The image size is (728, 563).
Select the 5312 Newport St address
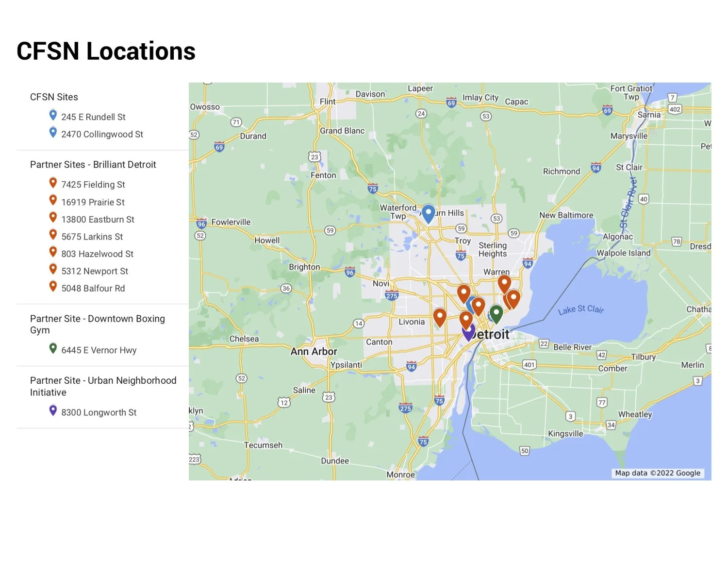pyautogui.click(x=95, y=271)
